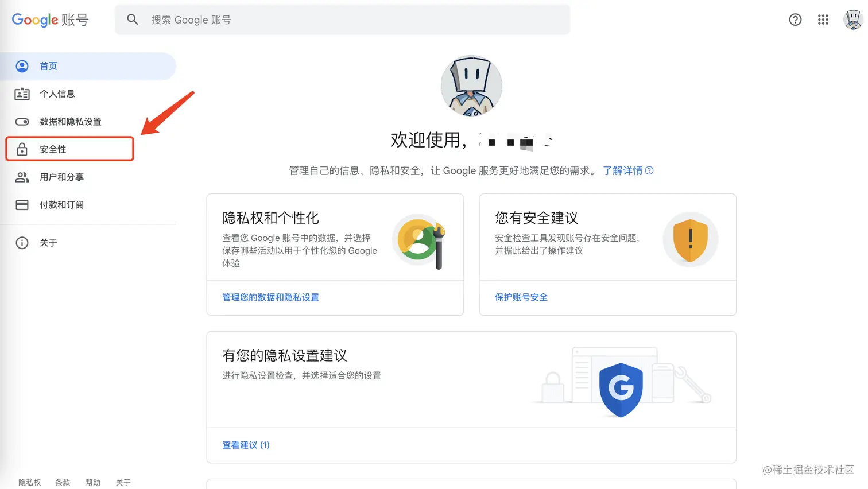Open 个人信息 in the sidebar

88,94
